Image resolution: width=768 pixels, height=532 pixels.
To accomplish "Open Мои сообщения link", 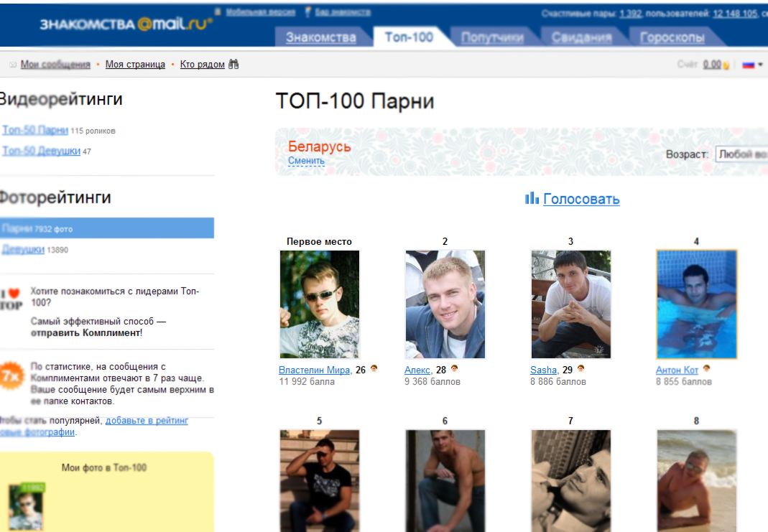I will click(55, 65).
